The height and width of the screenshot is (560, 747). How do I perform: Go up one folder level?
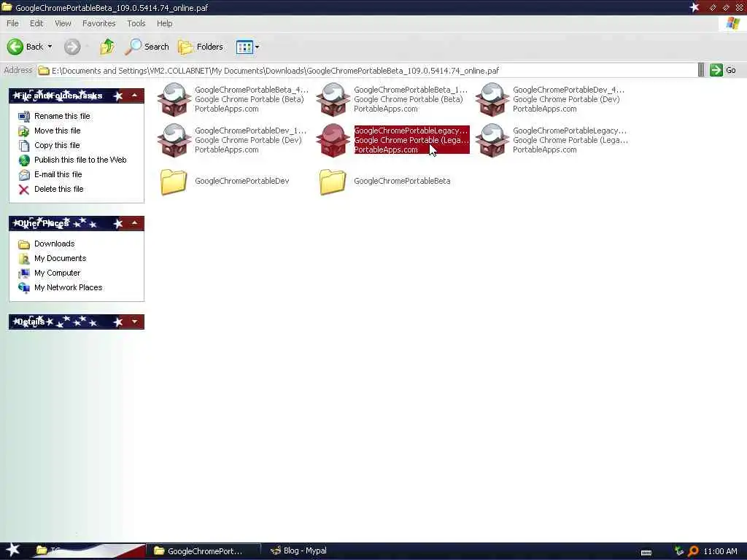108,47
